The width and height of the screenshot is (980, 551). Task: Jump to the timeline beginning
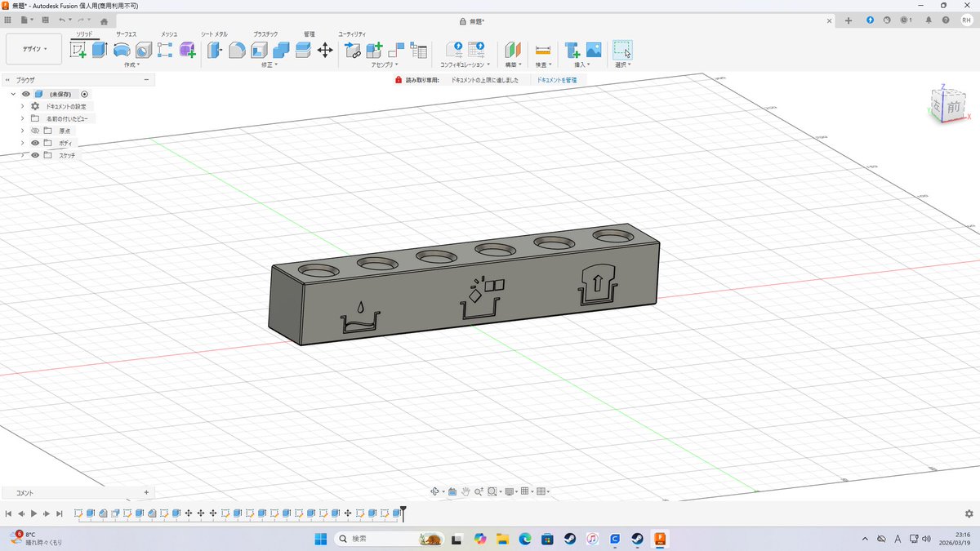[8, 513]
